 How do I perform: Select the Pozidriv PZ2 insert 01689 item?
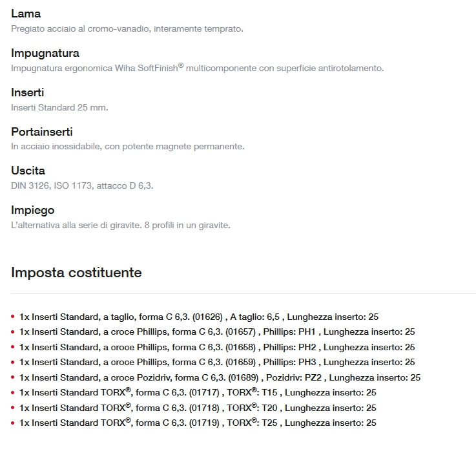[x=220, y=377]
